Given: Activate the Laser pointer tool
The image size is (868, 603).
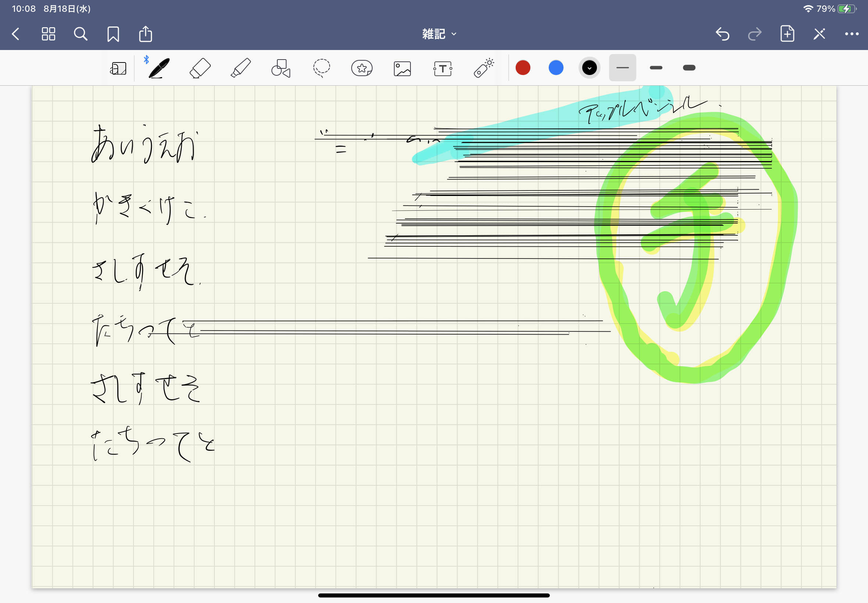Looking at the screenshot, I should coord(483,68).
